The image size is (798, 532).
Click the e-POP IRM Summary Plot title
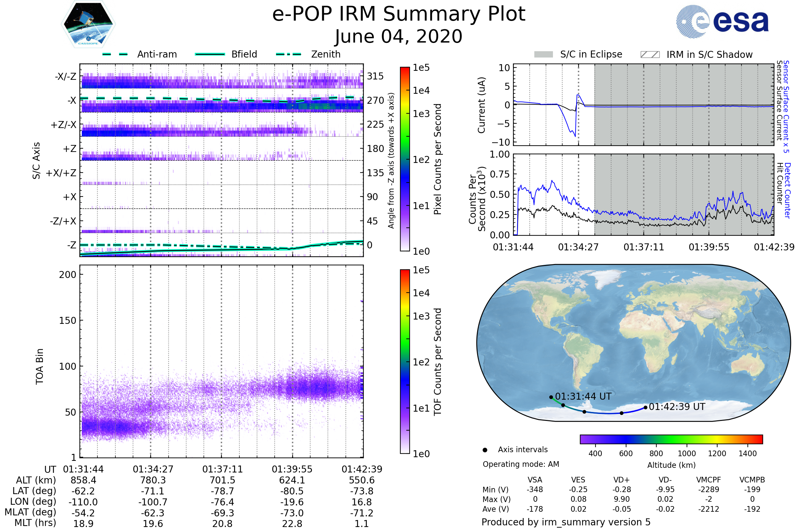pos(399,14)
